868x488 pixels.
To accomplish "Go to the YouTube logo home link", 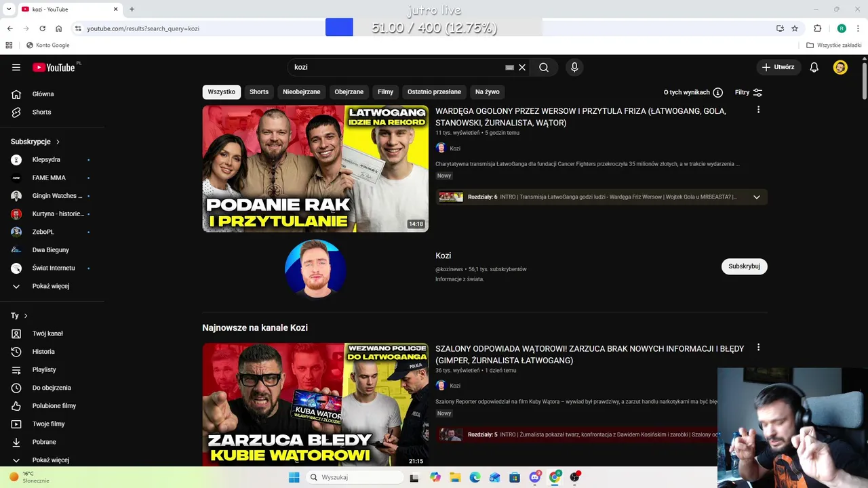I will click(x=54, y=67).
